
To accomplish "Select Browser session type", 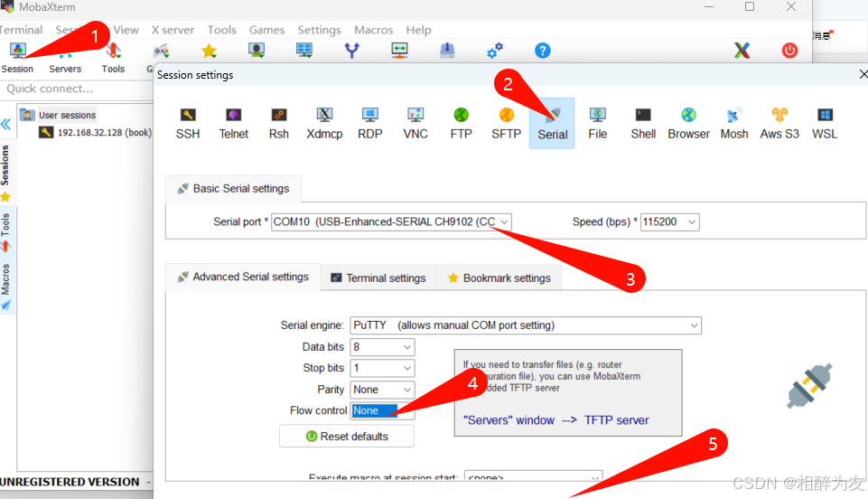I will (x=688, y=124).
